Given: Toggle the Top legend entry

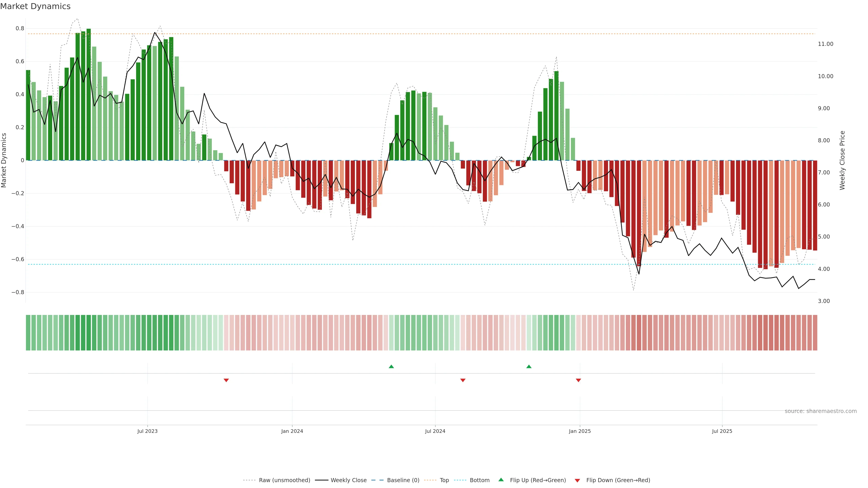Looking at the screenshot, I should pos(444,480).
